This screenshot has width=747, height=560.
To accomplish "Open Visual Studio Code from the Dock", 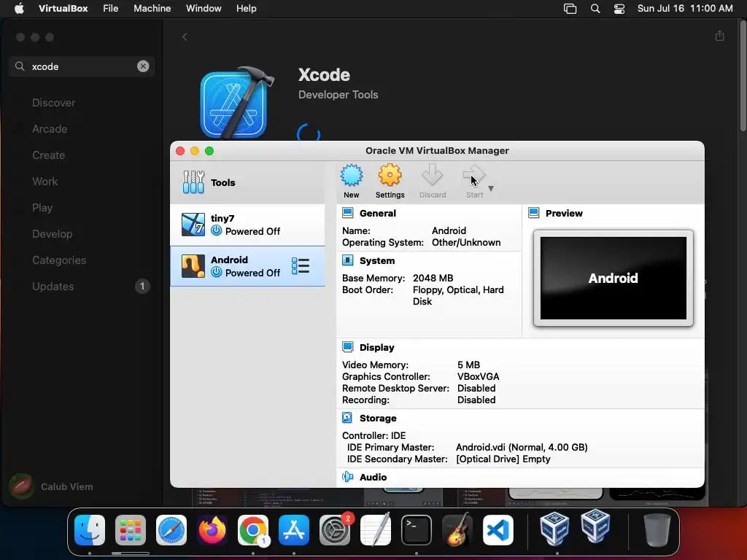I will 498,530.
